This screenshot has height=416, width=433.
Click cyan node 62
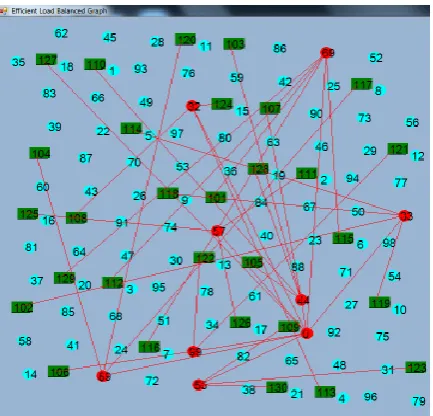[61, 33]
